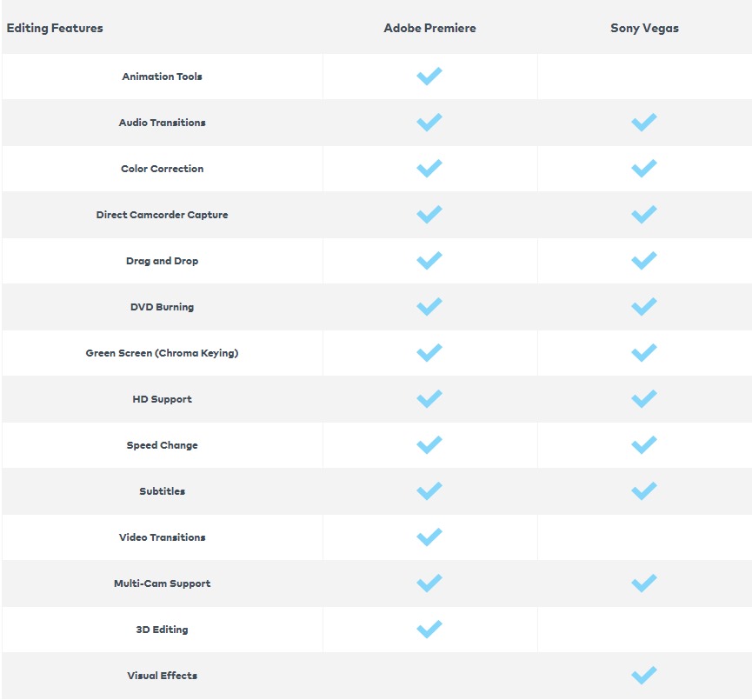The image size is (752, 700).
Task: Click Adobe Premiere's Speed Change checkmark
Action: pos(429,444)
